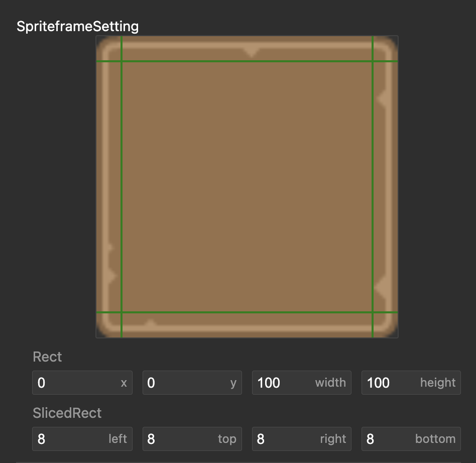
Task: Click the left green vertical slice line
Action: click(122, 187)
